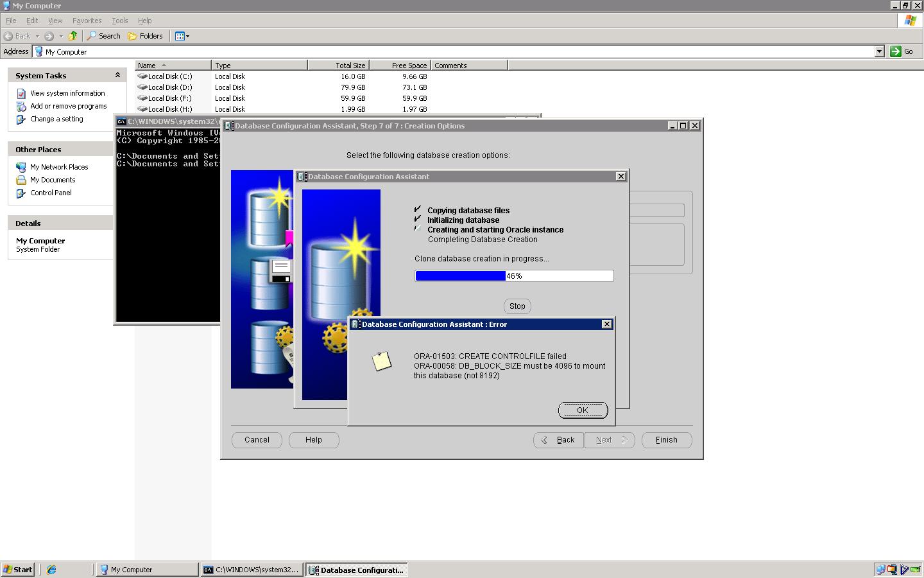This screenshot has height=578, width=924.
Task: Sort by Total Size column header
Action: click(338, 65)
